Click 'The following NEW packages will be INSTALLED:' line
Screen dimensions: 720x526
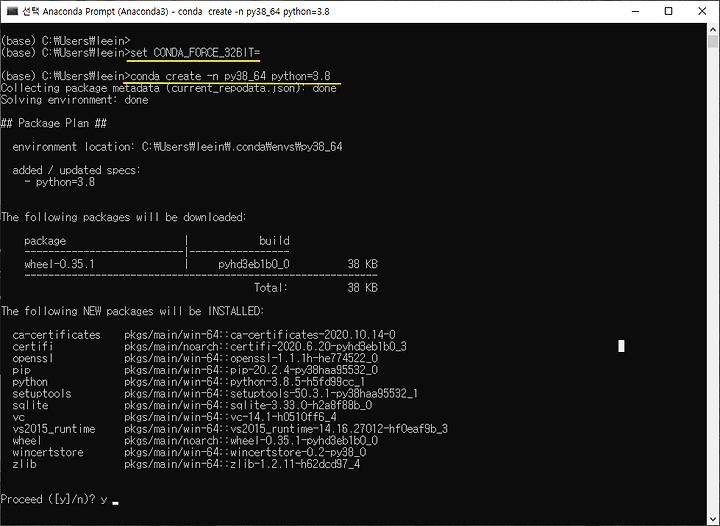133,311
